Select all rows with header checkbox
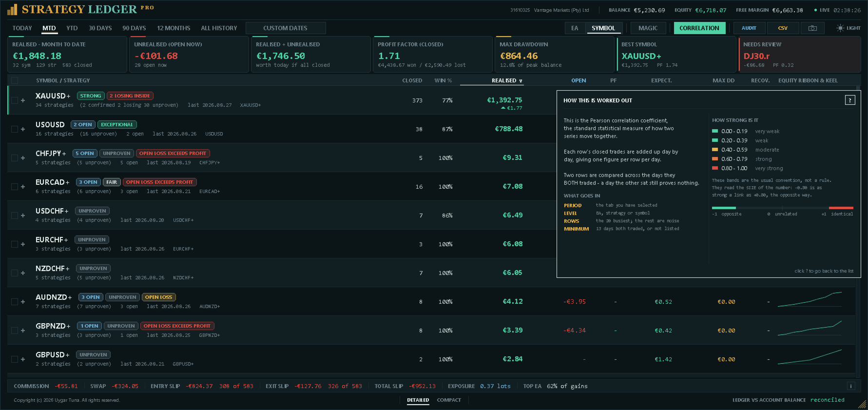 15,80
